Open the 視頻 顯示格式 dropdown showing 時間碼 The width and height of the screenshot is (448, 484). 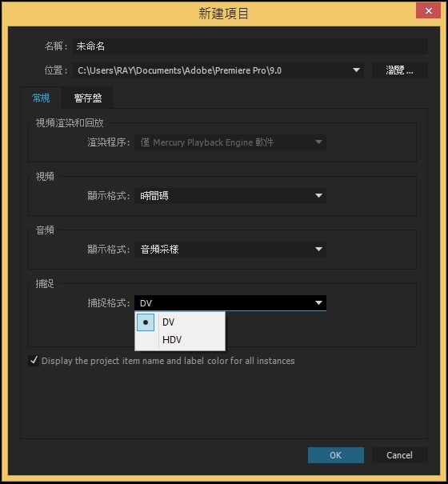tap(230, 196)
